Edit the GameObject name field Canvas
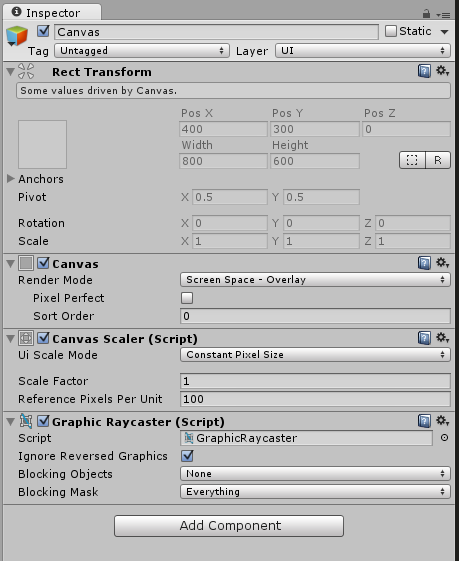 click(x=216, y=32)
